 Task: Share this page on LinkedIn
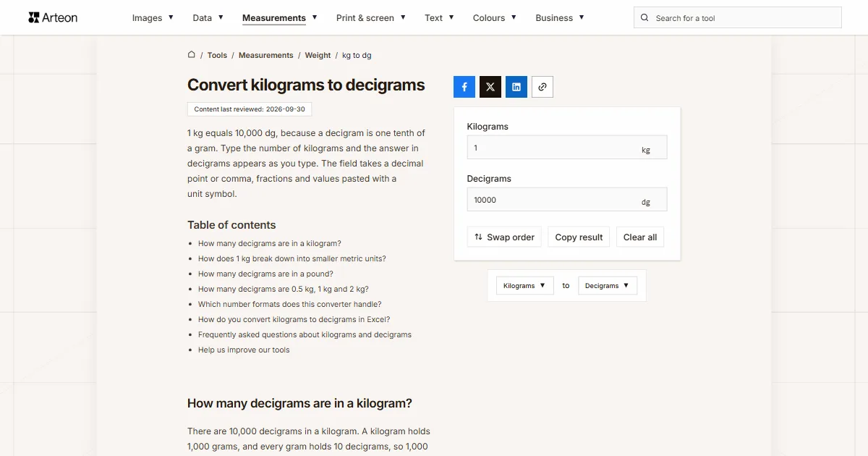pos(516,87)
